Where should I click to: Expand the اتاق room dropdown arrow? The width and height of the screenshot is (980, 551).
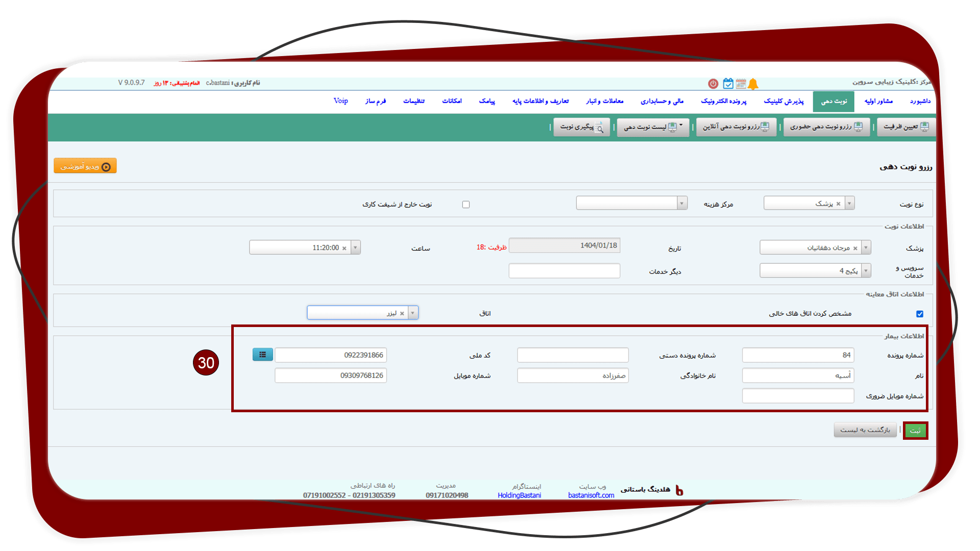point(413,313)
